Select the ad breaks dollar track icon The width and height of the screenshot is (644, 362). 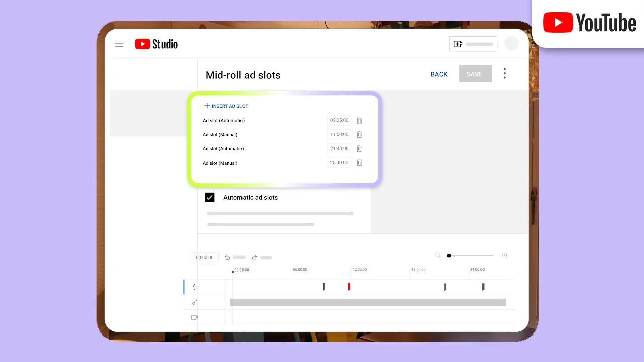tap(195, 287)
